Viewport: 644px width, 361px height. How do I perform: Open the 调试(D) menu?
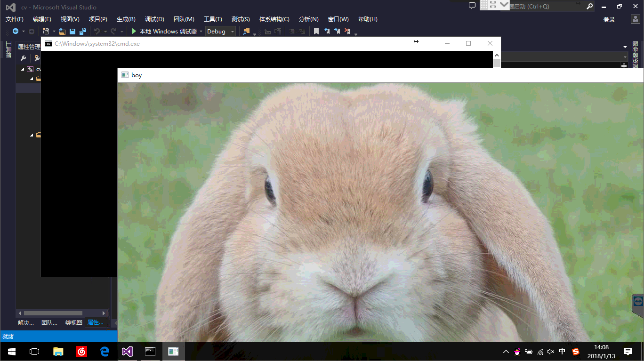[154, 19]
